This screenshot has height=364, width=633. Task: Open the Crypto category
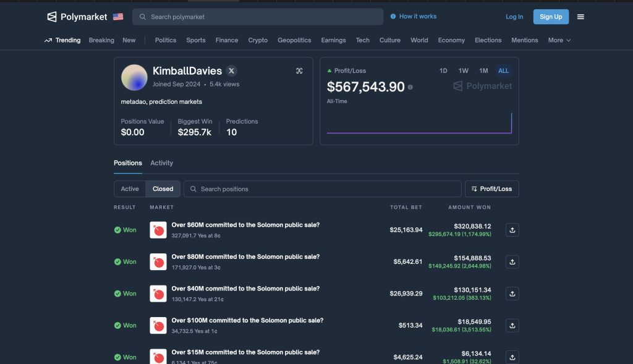258,40
